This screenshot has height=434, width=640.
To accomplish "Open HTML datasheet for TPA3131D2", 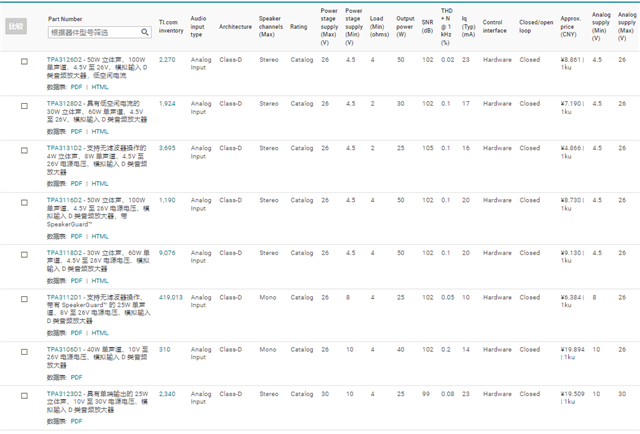I will click(x=100, y=184).
